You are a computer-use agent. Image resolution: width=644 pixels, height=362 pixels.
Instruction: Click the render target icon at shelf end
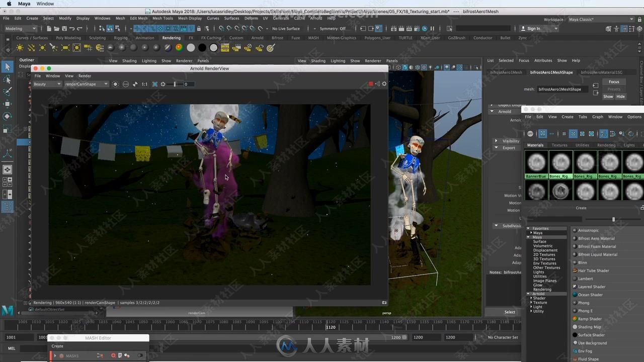click(271, 48)
